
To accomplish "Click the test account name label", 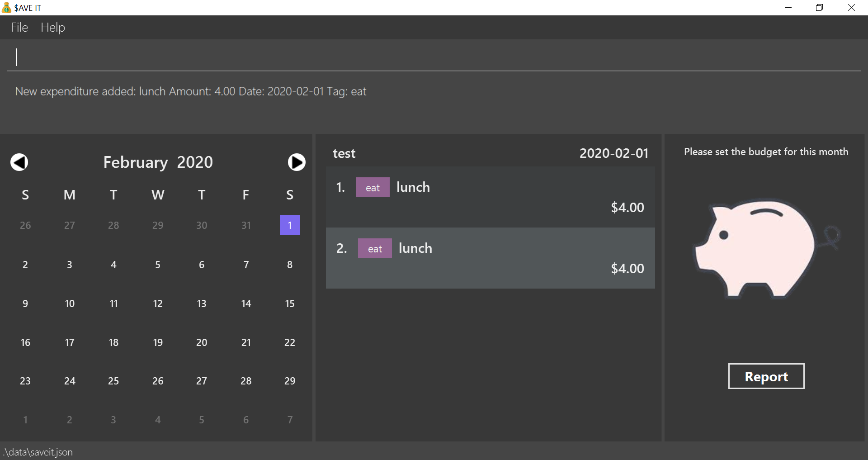I will pyautogui.click(x=344, y=153).
